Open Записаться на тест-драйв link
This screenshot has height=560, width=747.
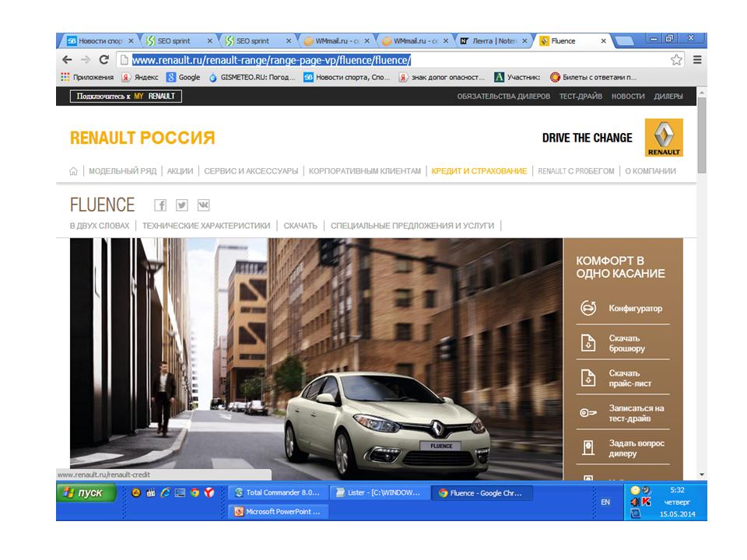(x=636, y=413)
